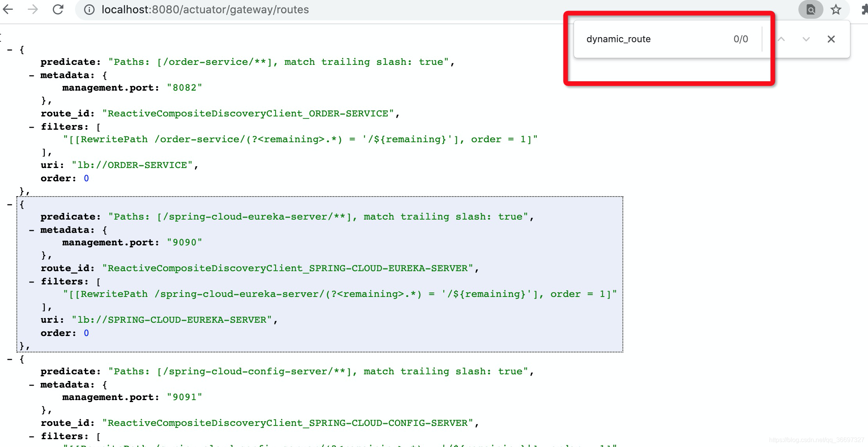Collapse filters of the eureka-server route

tap(32, 282)
